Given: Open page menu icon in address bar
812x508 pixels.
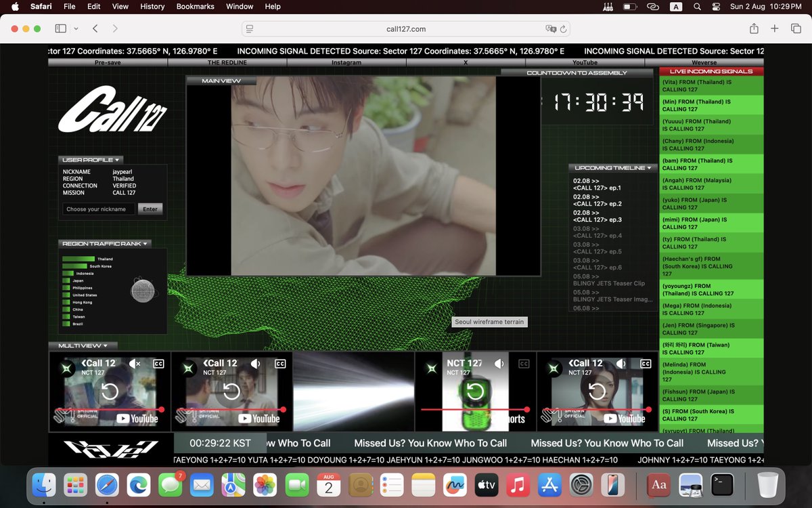Looking at the screenshot, I should (x=250, y=29).
